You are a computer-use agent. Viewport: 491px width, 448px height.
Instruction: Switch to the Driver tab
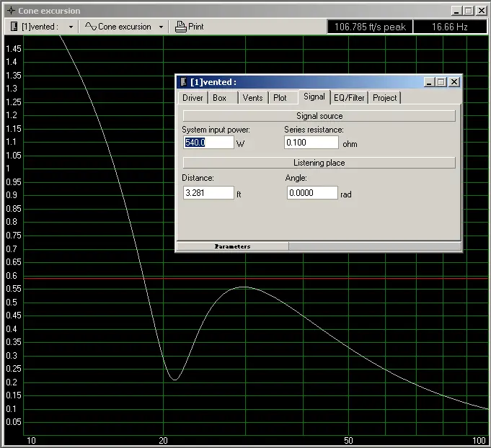click(x=193, y=98)
